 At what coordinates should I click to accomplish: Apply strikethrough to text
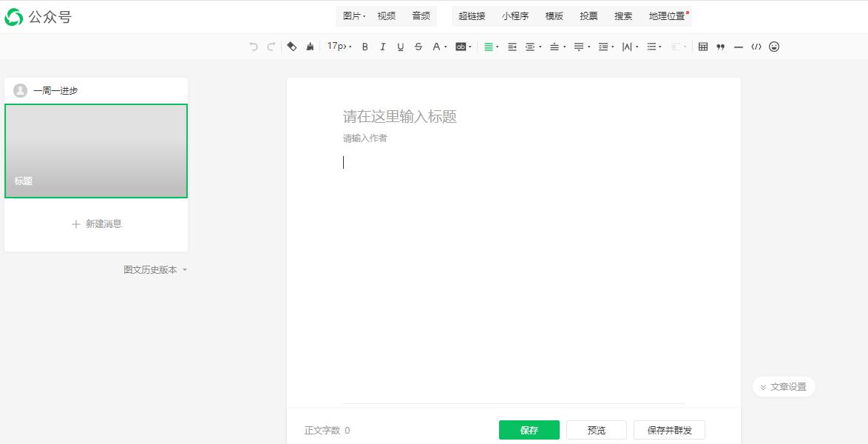418,47
